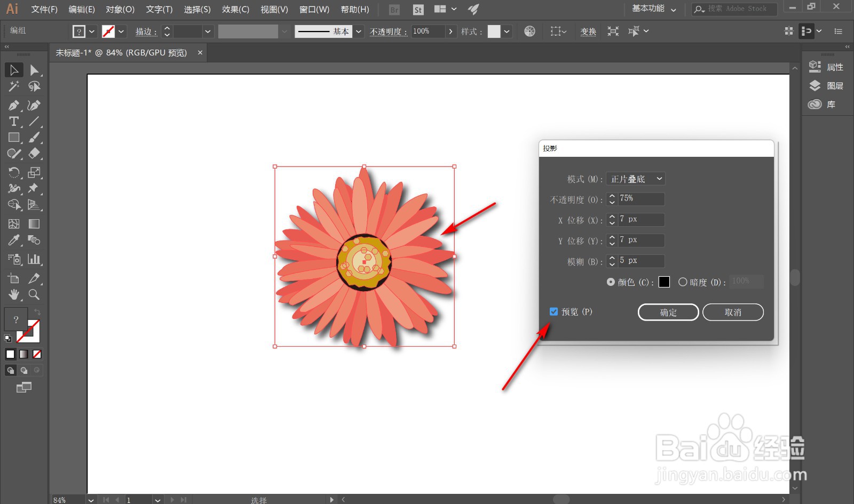Select the Rectangle tool
Viewport: 854px width, 504px height.
(14, 138)
